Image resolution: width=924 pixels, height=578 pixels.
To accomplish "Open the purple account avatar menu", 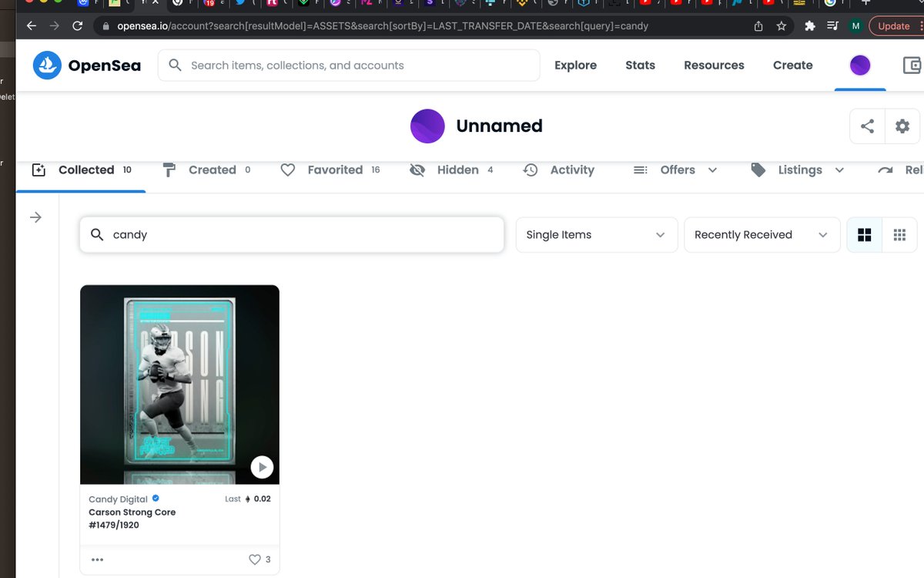I will (x=860, y=66).
